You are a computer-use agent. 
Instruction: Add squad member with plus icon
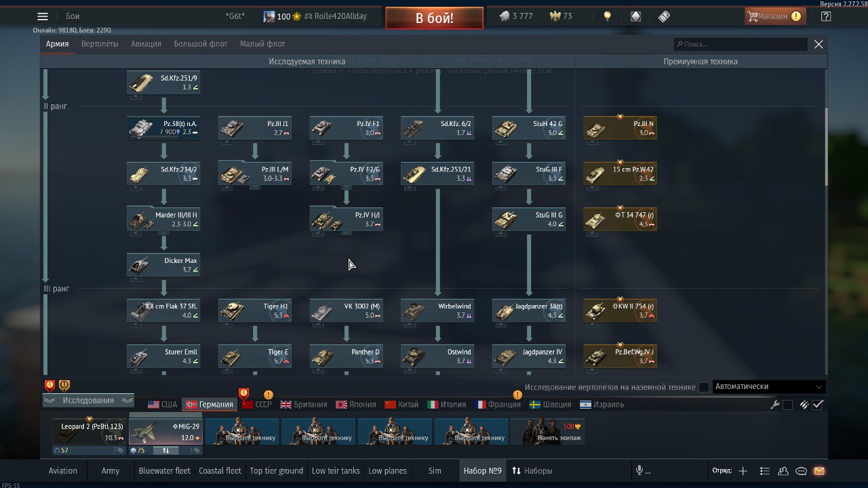click(x=743, y=470)
